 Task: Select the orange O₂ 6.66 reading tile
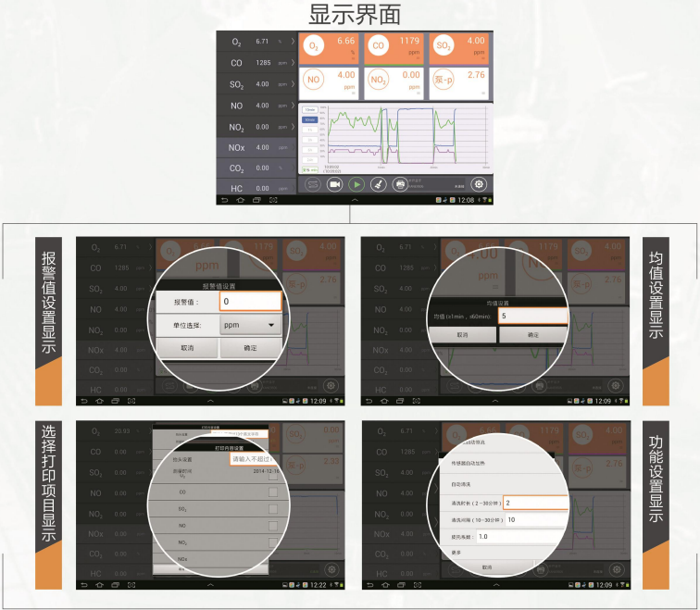click(329, 48)
